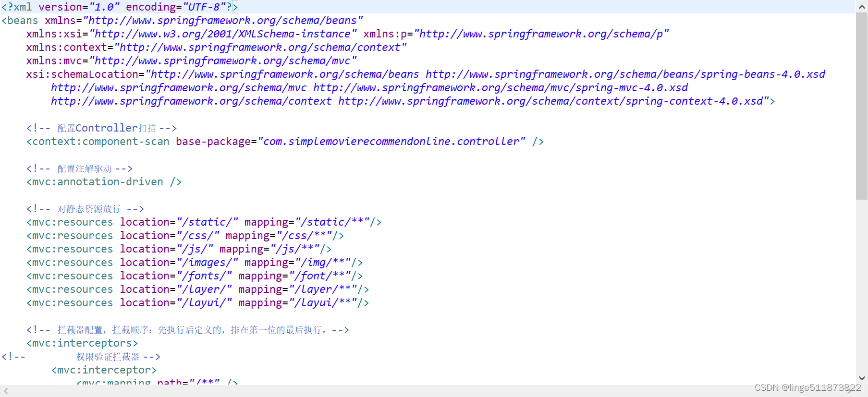The image size is (868, 397).
Task: Click the xmlns:mvc attribute line
Action: 191,61
